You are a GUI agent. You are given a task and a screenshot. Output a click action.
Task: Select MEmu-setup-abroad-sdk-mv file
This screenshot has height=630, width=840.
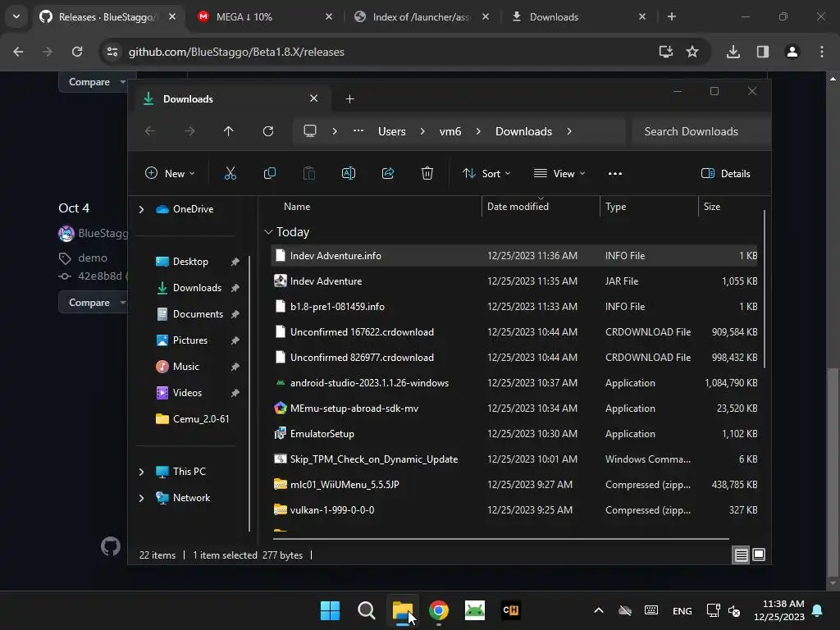point(515,409)
